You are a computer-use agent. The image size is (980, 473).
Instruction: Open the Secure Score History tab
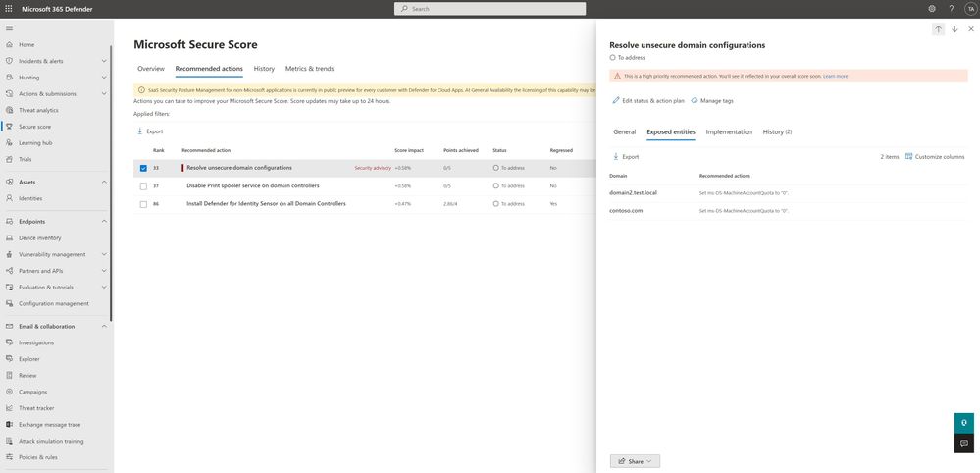click(264, 69)
